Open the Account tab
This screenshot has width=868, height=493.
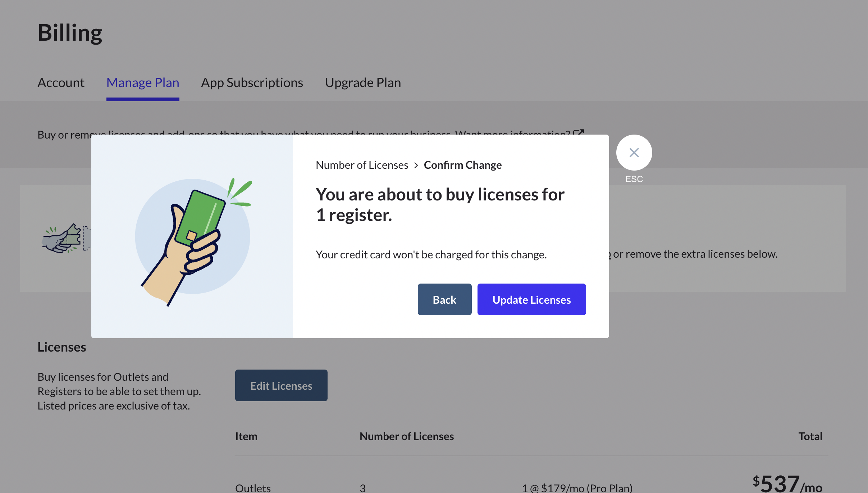click(61, 83)
